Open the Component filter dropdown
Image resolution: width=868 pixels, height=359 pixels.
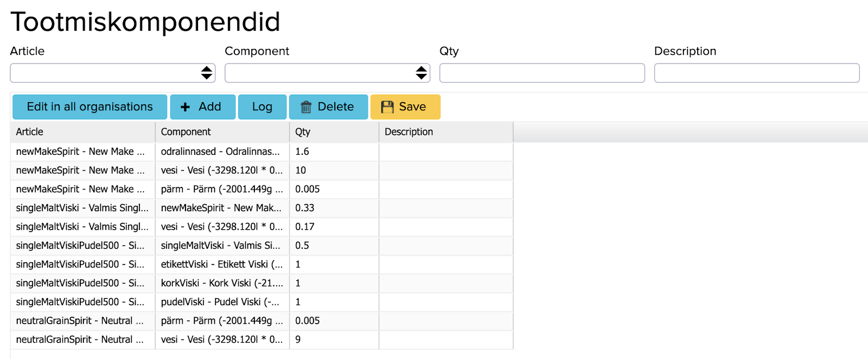point(327,73)
